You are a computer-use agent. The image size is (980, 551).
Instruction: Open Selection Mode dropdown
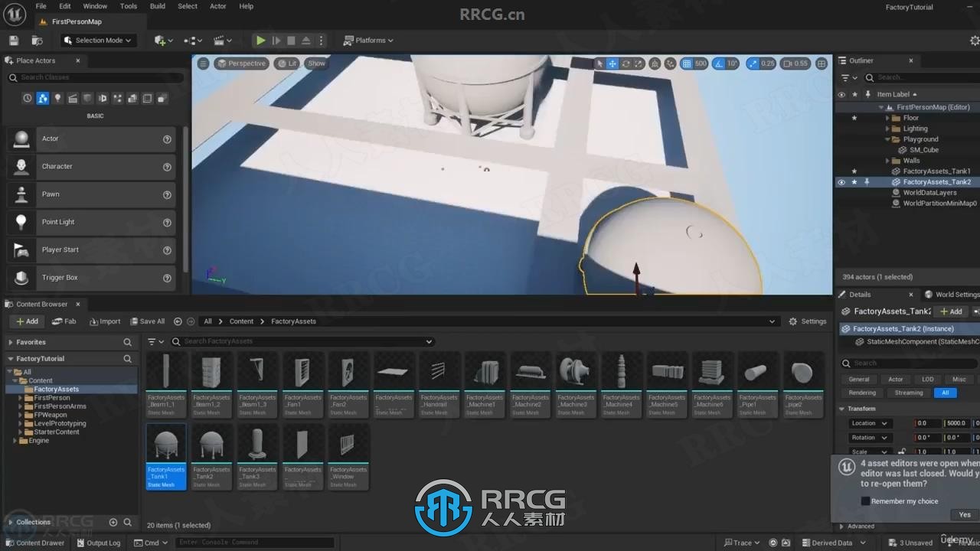pos(97,41)
